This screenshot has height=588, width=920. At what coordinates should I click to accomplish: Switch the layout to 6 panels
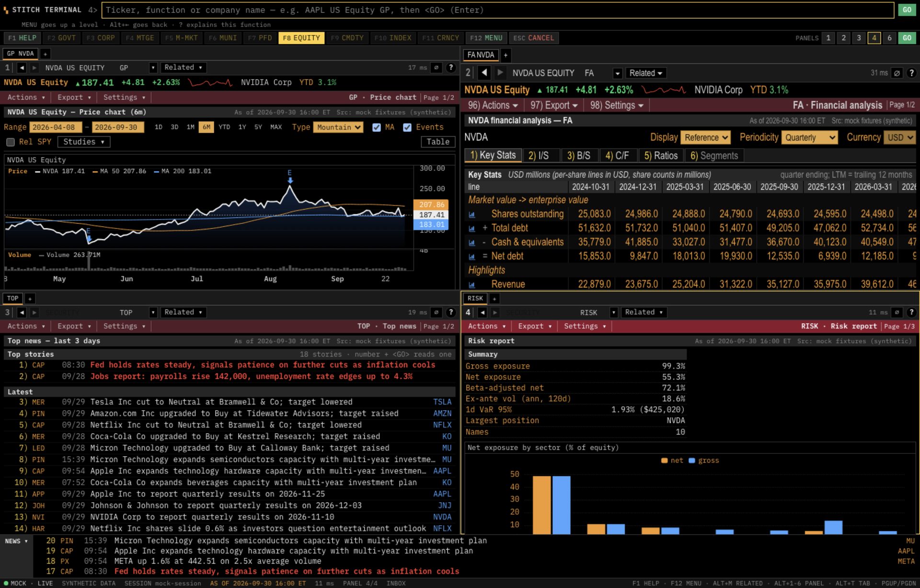(889, 38)
